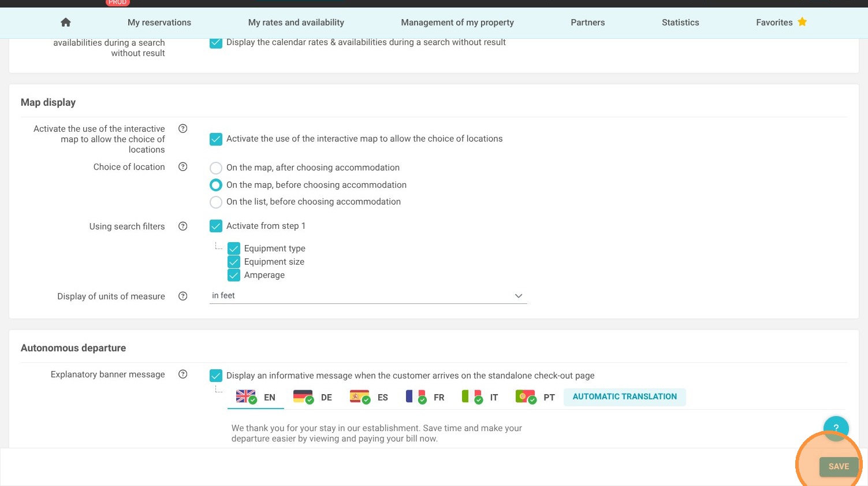
Task: Toggle Activate from step 1 checkbox
Action: click(216, 226)
